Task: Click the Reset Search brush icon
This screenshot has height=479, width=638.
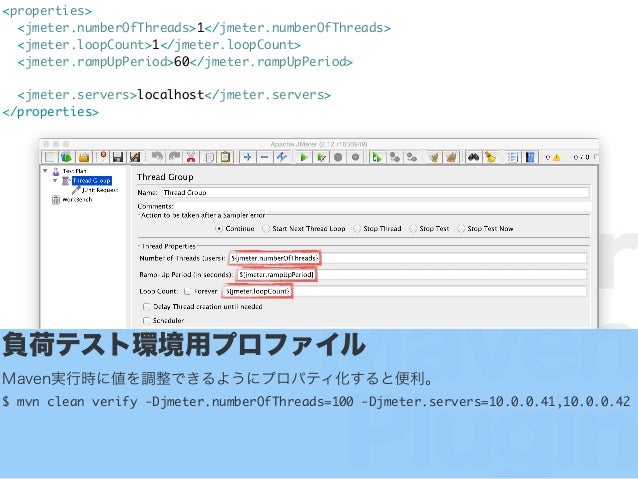Action: pyautogui.click(x=490, y=157)
